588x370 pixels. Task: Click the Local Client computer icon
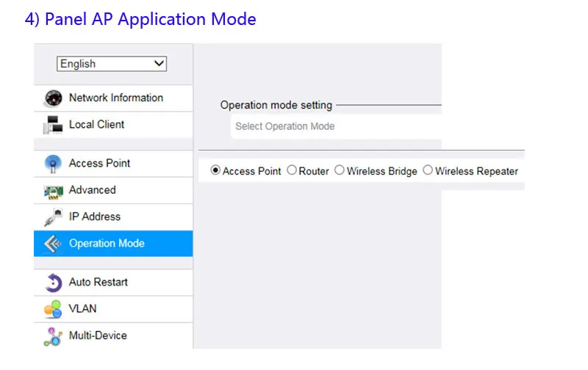tap(53, 126)
